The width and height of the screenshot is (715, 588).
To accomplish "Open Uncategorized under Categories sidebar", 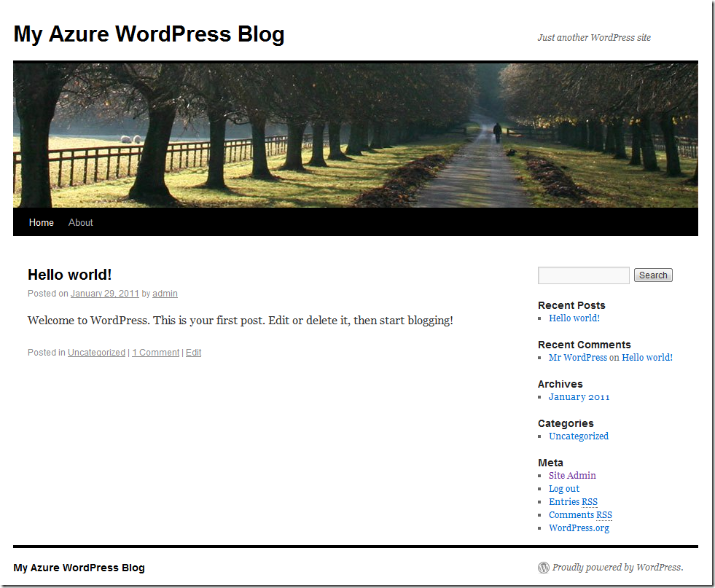I will point(579,436).
